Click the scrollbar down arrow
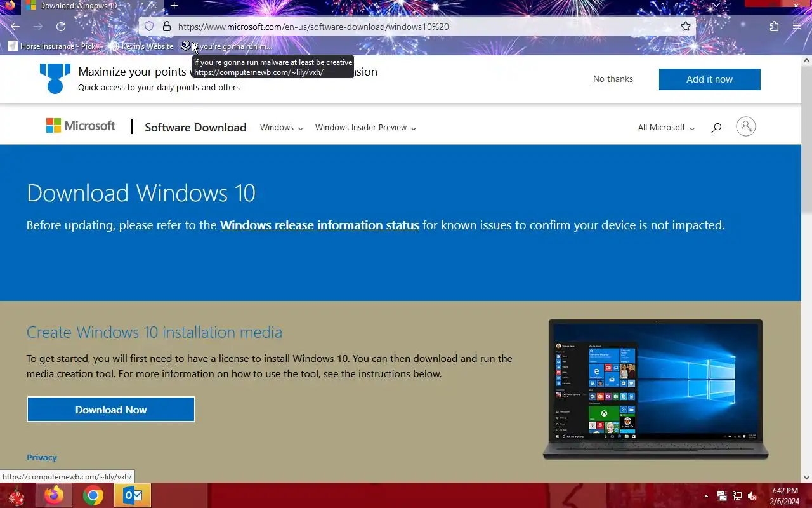Viewport: 812px width, 508px height. coord(806,477)
